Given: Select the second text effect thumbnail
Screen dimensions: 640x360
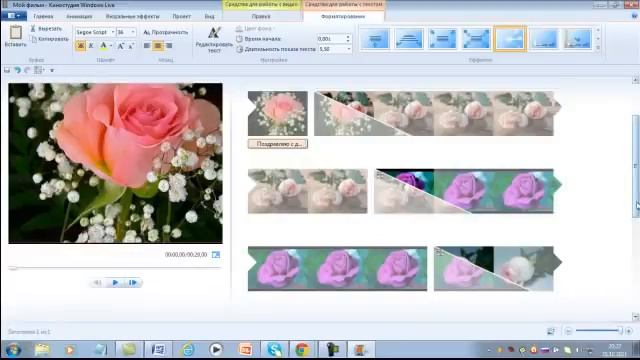Looking at the screenshot, I should pos(409,39).
